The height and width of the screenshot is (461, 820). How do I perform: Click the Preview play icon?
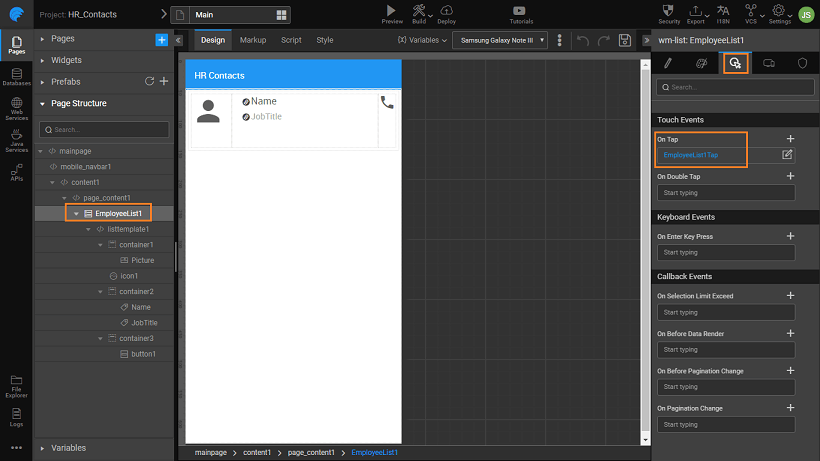click(x=392, y=9)
